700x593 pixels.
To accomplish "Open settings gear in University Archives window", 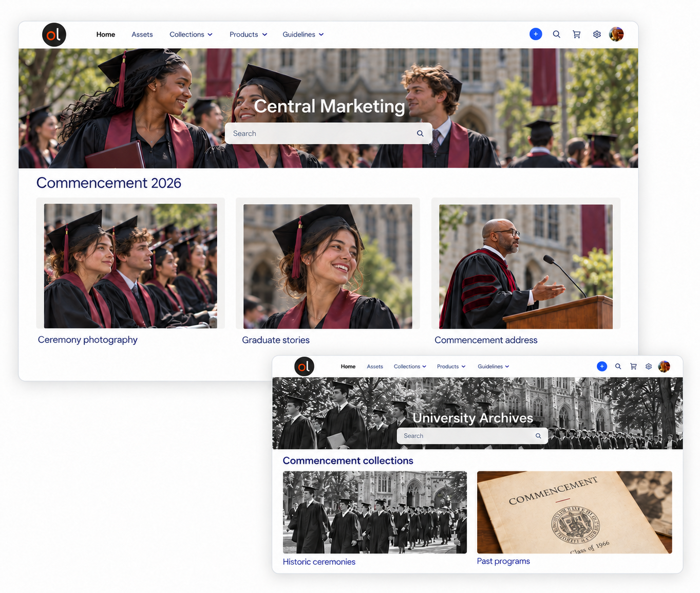I will (x=649, y=366).
